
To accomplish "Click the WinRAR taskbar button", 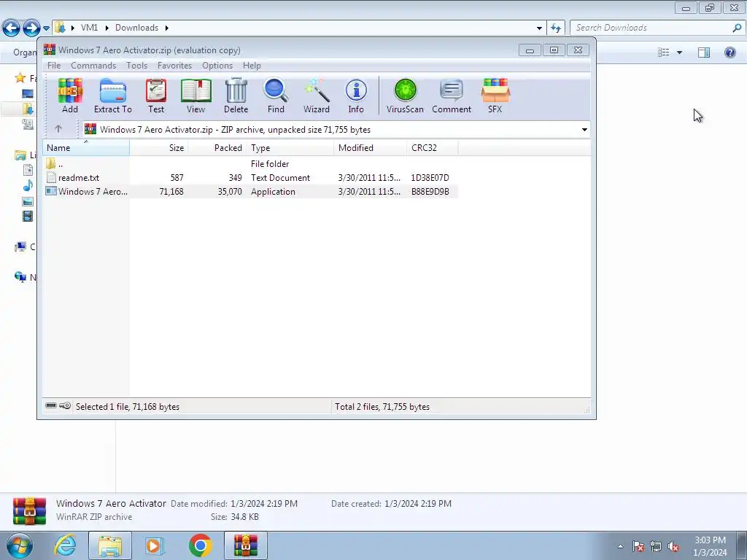I will (246, 545).
